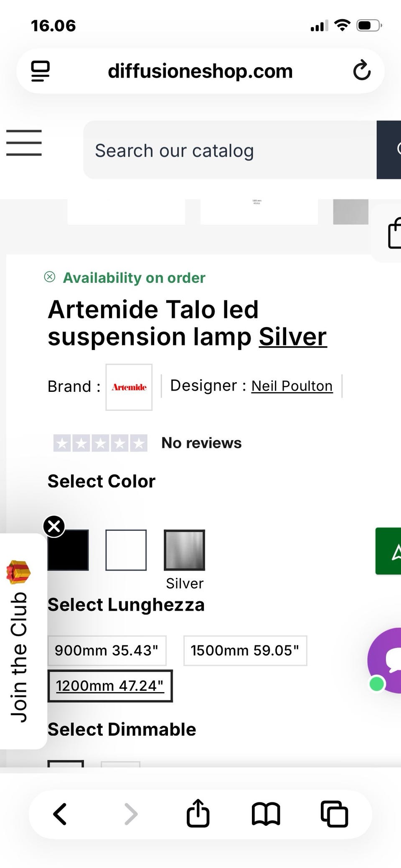
Task: Pick the black color swatch
Action: click(x=68, y=550)
